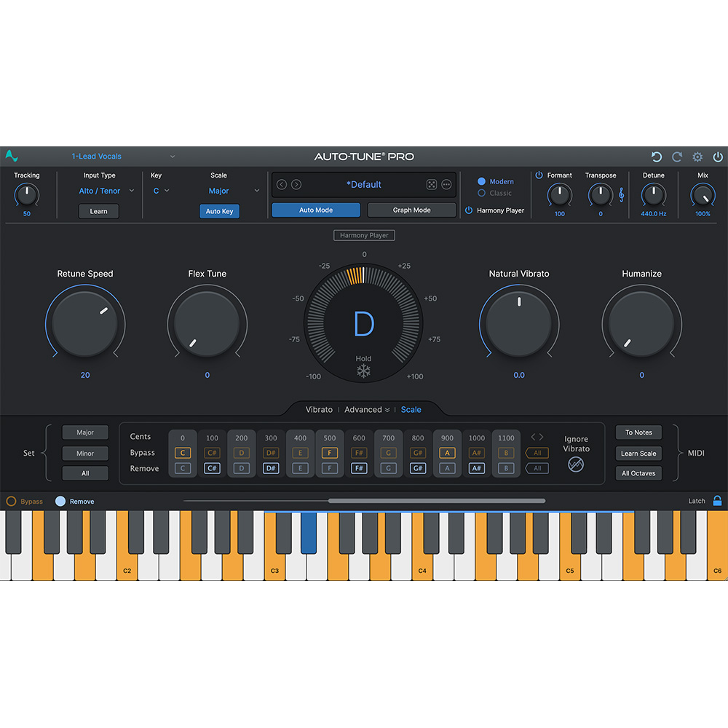Screen dimensions: 728x728
Task: Switch to Graph Mode
Action: [x=411, y=210]
